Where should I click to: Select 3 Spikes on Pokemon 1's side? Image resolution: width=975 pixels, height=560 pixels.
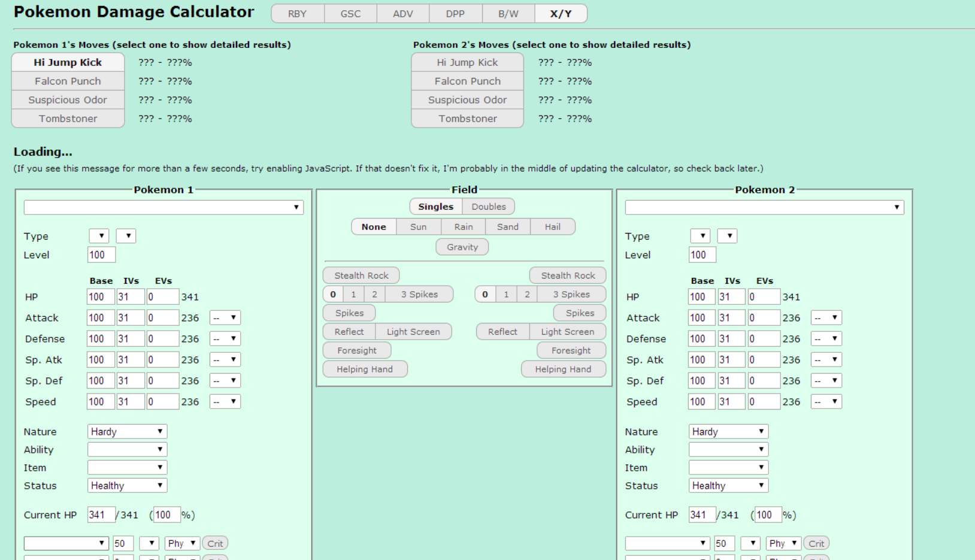[x=419, y=295]
